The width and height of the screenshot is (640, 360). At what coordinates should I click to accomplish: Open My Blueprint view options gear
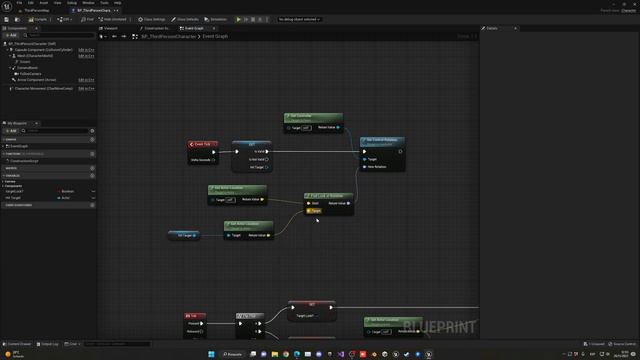[x=92, y=131]
